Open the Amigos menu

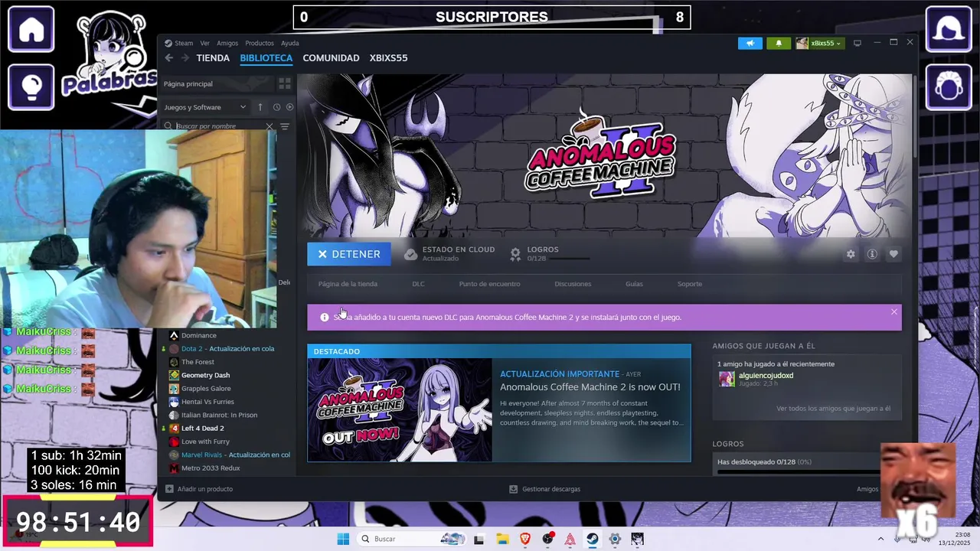[x=227, y=43]
